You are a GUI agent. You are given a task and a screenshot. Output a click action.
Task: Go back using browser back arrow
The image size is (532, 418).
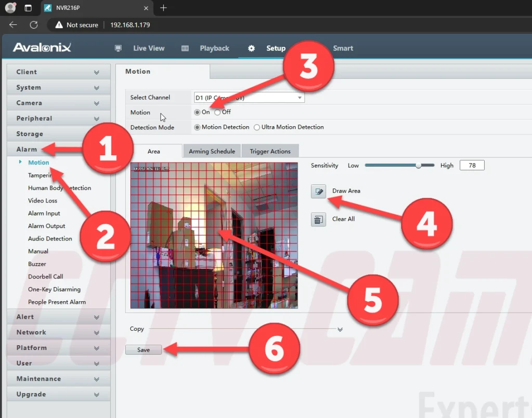(14, 25)
